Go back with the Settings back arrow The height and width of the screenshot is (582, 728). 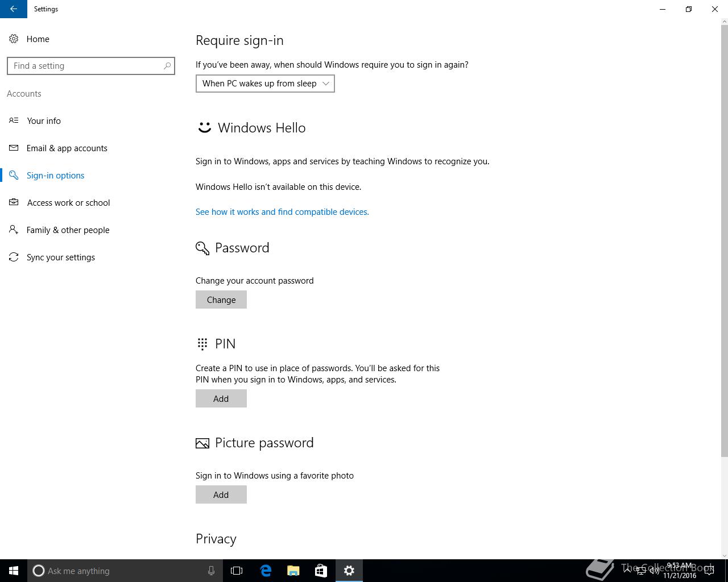click(13, 9)
